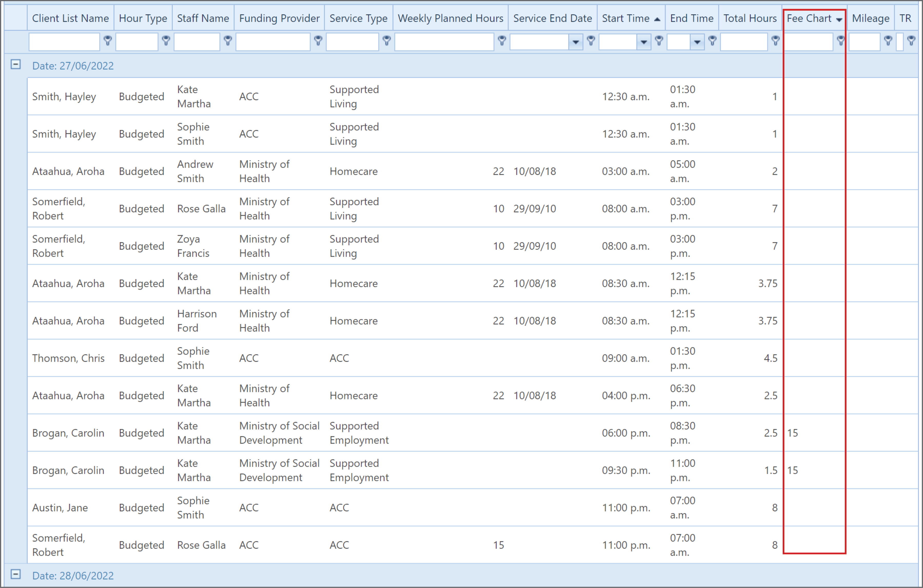923x588 pixels.
Task: Click the Date: 28/06/2022 group label
Action: tap(73, 575)
